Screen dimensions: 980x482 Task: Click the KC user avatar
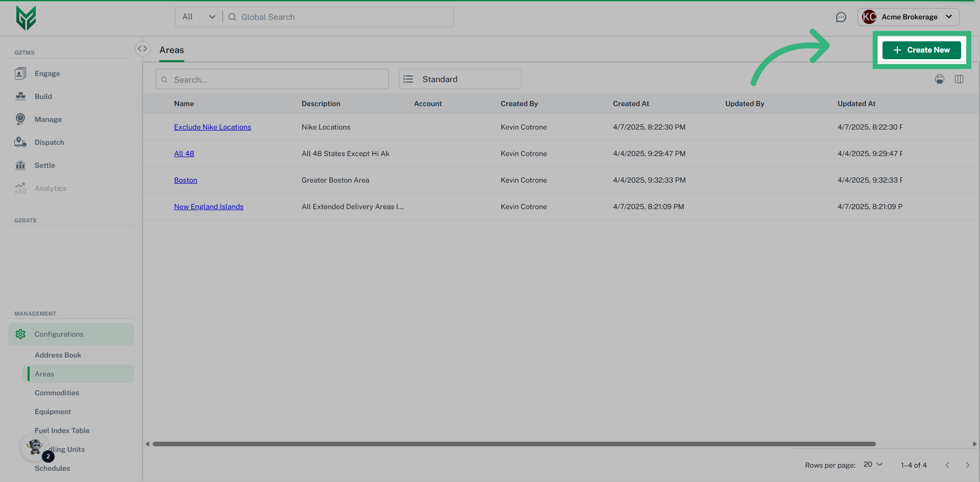tap(869, 17)
